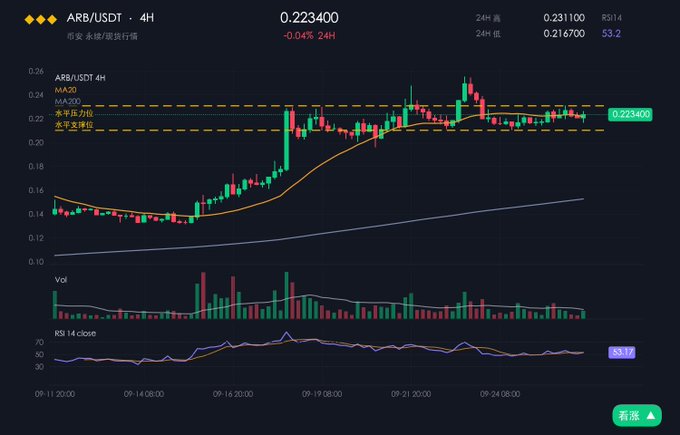The width and height of the screenshot is (680, 435).
Task: Click the 币安 永续/现货行情 subtitle
Action: coord(102,36)
